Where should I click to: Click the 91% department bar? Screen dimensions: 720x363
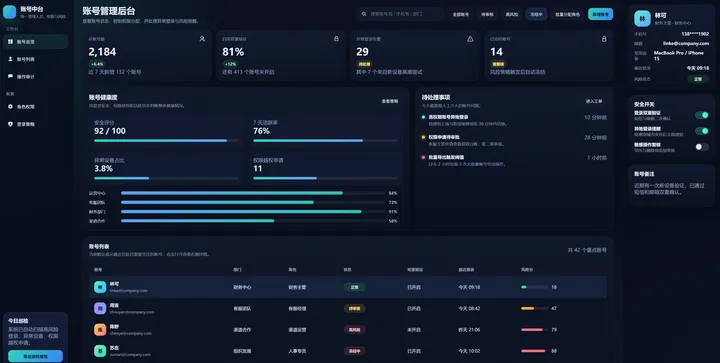[253, 212]
